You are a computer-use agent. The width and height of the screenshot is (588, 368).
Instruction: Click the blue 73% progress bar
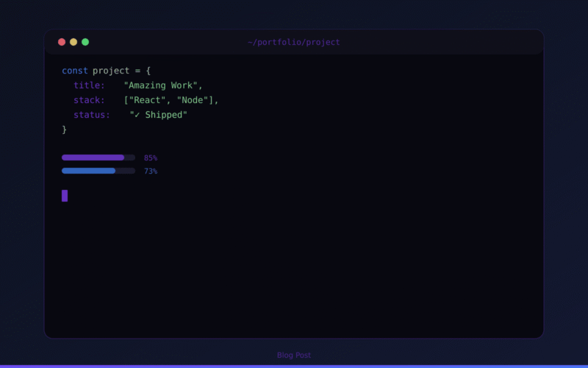coord(98,171)
